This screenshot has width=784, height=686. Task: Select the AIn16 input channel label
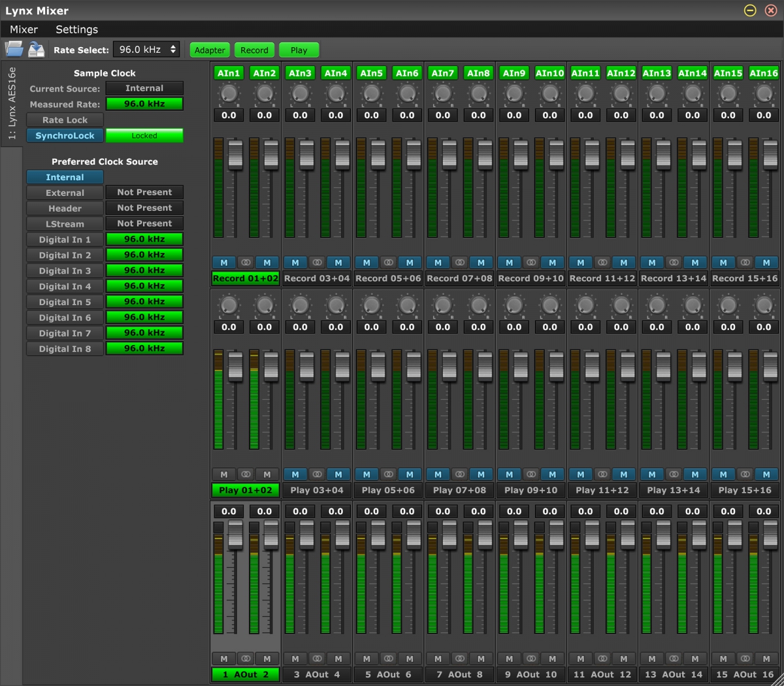[764, 73]
